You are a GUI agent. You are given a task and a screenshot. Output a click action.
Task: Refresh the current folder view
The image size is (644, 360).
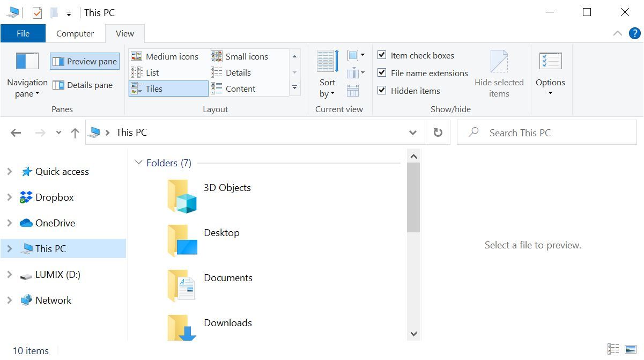coord(437,132)
